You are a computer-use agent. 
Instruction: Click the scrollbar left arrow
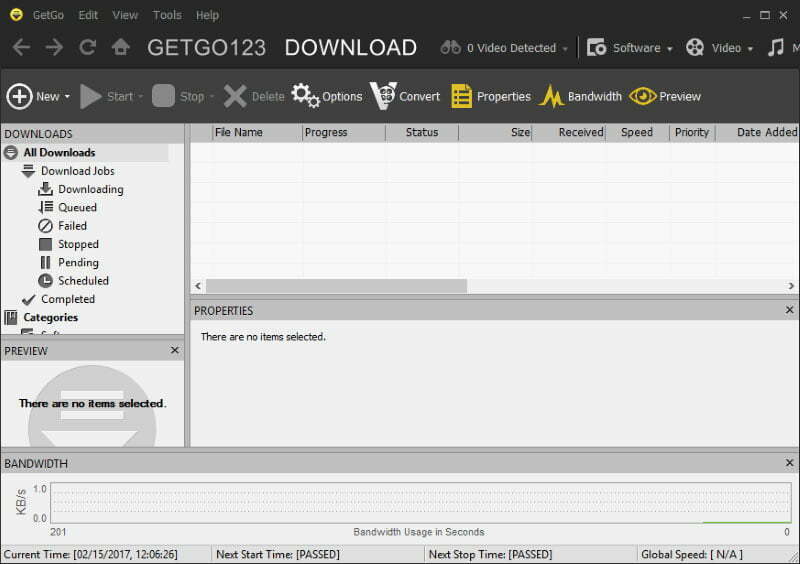[198, 286]
